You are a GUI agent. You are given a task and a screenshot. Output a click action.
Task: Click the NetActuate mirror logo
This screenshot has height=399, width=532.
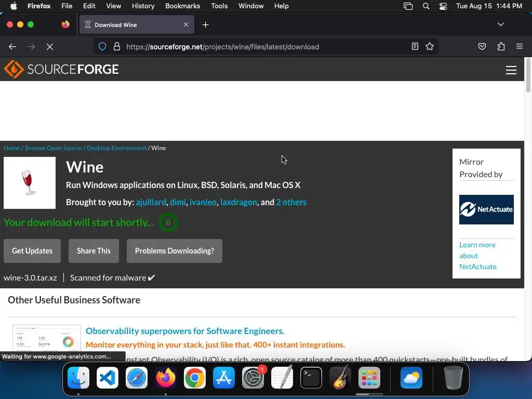pyautogui.click(x=486, y=209)
